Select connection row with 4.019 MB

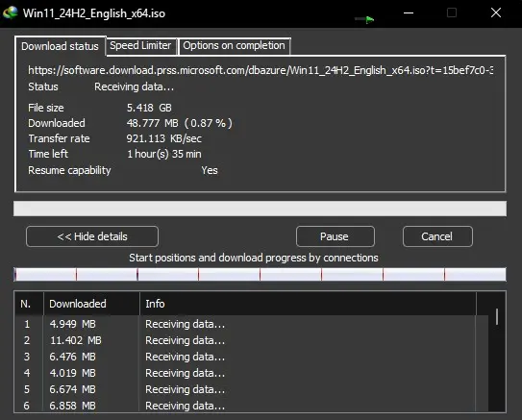point(251,373)
